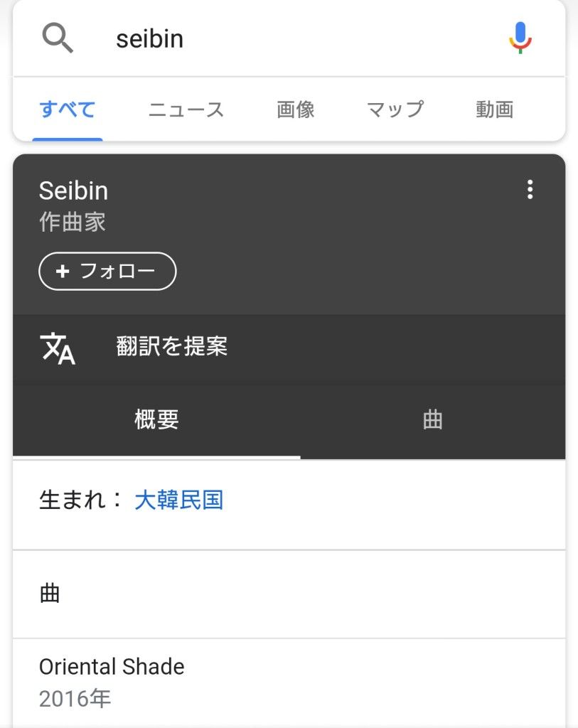Switch to the ニュース tab
Screen dimensions: 578x728
(186, 109)
